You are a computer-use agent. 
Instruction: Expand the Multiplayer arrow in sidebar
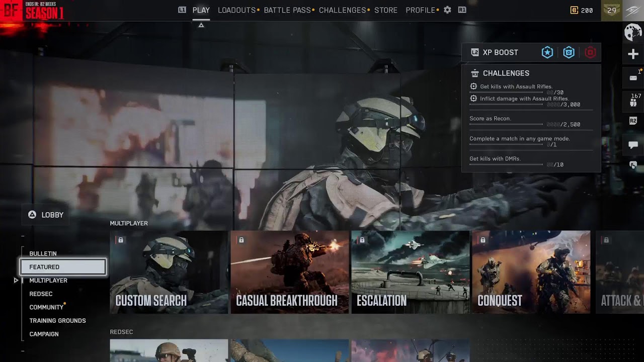click(16, 280)
